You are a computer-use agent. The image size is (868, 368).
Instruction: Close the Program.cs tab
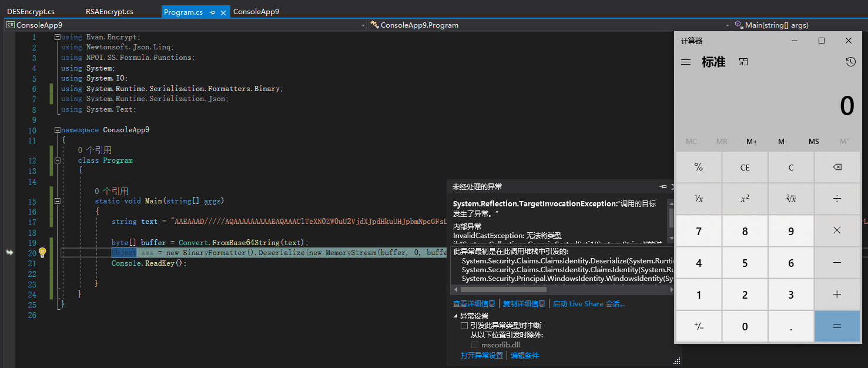223,12
